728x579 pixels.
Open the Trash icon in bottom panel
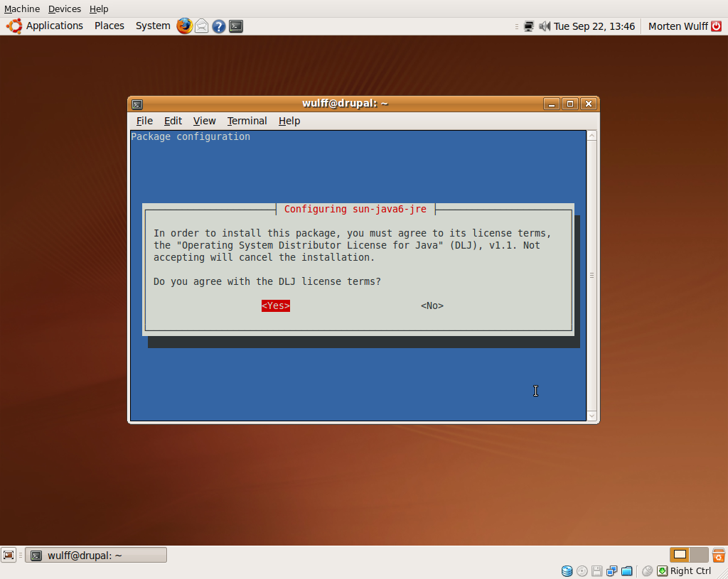point(719,555)
